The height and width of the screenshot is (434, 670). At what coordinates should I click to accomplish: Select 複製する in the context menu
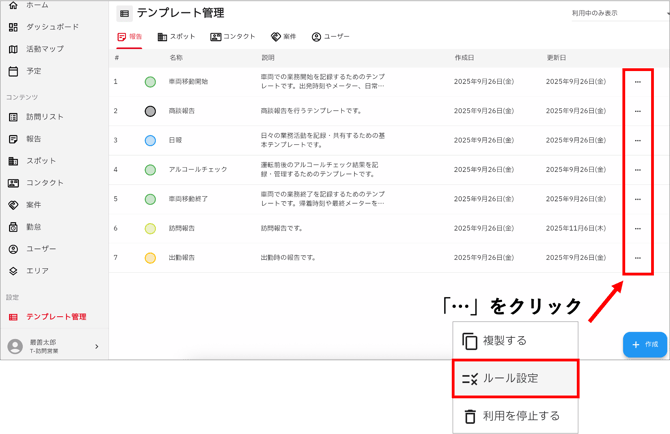(x=515, y=341)
